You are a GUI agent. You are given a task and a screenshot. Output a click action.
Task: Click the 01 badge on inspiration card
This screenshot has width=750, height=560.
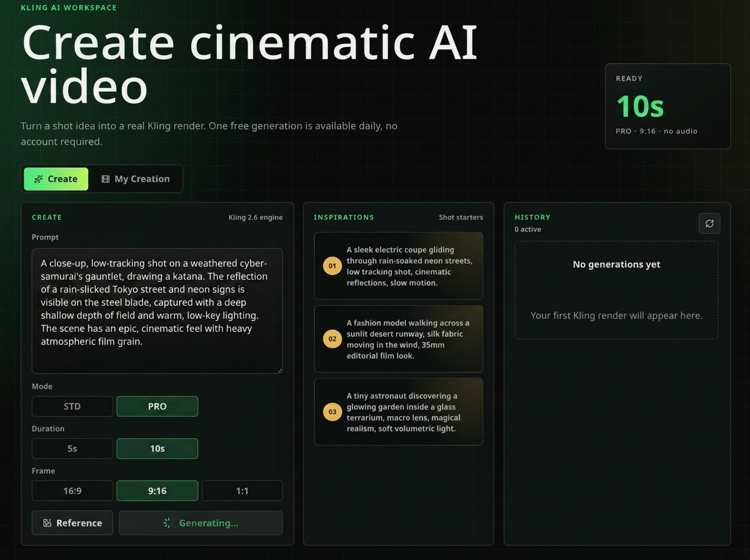pos(332,266)
